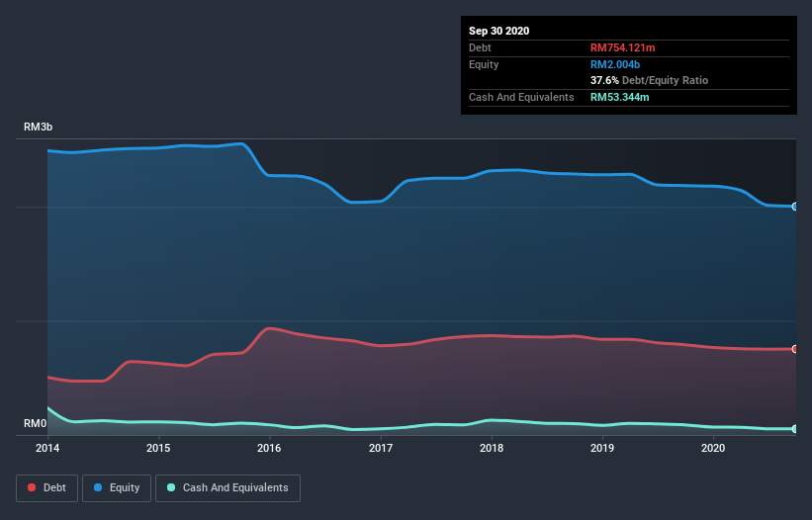Select the 2018 x-axis label
Viewport: 812px width, 520px height.
click(492, 448)
